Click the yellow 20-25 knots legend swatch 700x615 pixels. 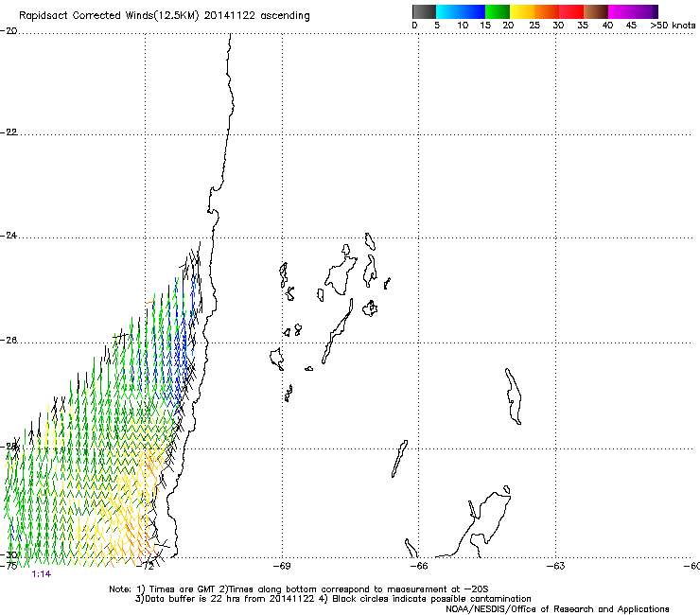(x=522, y=11)
